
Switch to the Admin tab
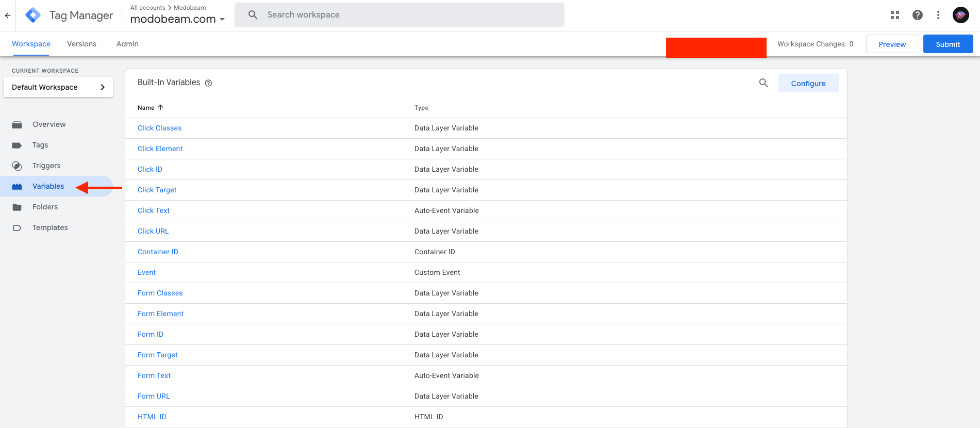pos(127,44)
